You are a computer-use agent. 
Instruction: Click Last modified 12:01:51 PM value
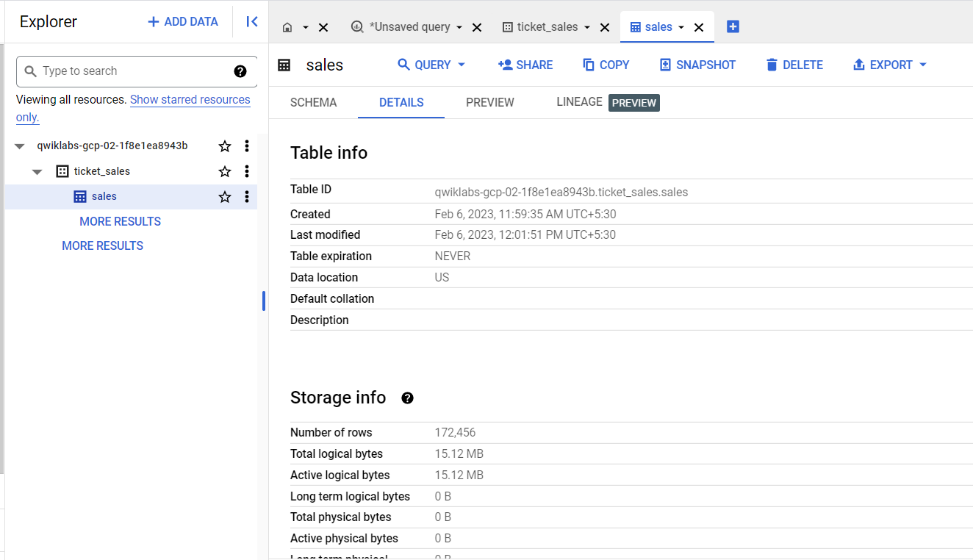pyautogui.click(x=525, y=235)
